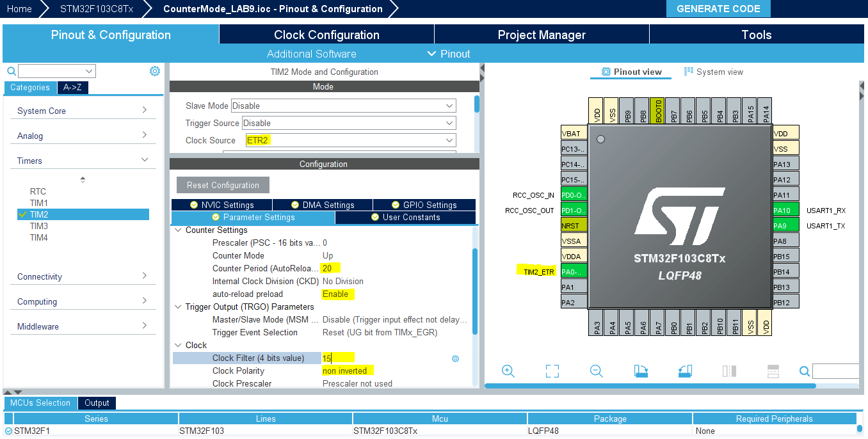The image size is (868, 439).
Task: Click the rotate chip counterclockwise icon
Action: [685, 371]
